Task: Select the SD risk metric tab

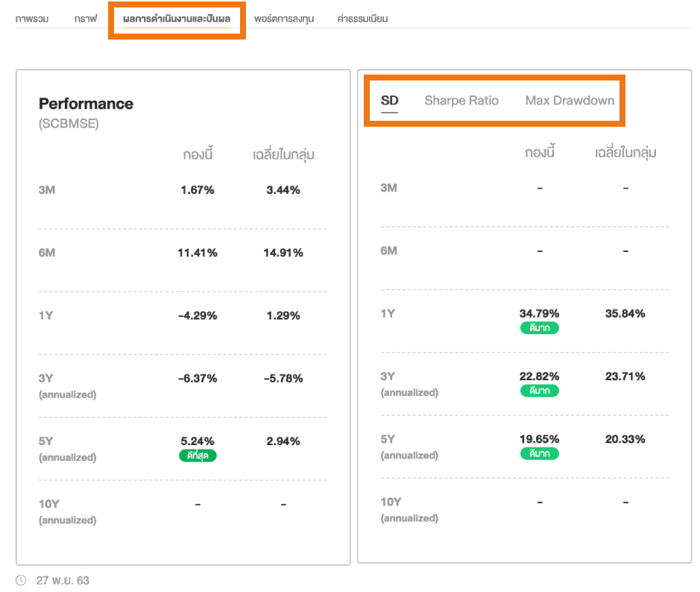Action: tap(389, 101)
